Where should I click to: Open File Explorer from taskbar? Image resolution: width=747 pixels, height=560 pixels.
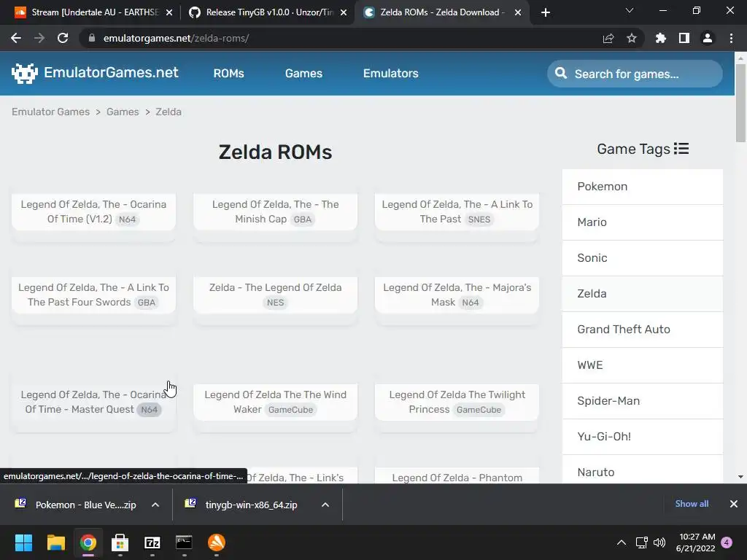[55, 542]
